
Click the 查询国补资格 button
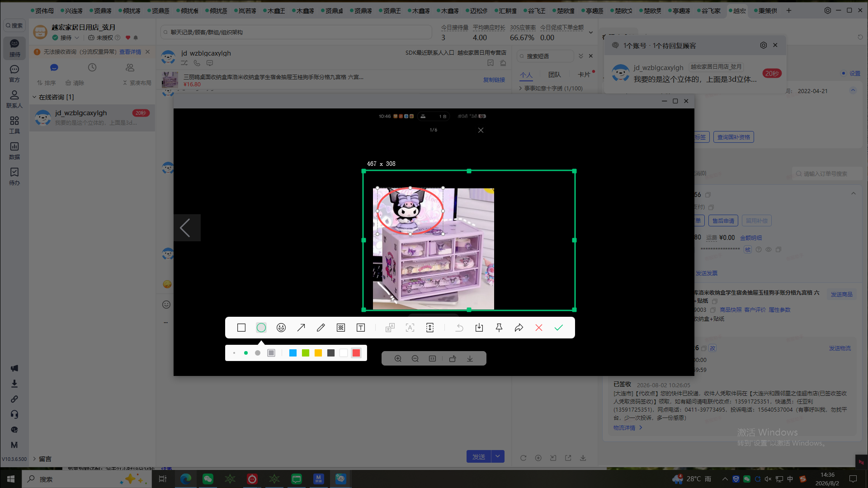pos(733,137)
